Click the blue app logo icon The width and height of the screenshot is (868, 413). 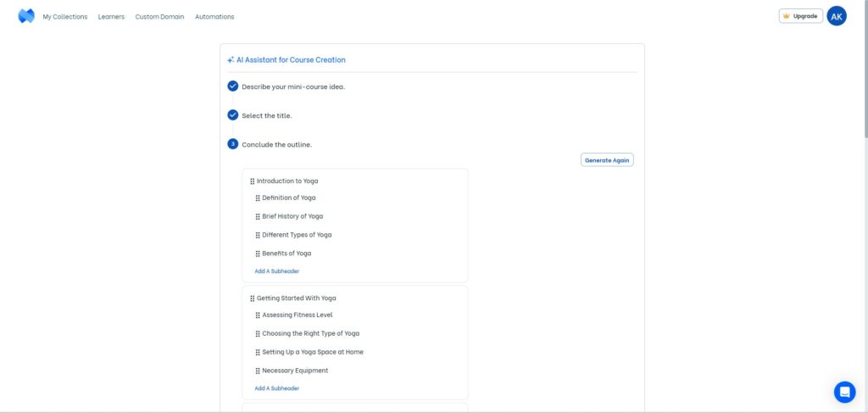[x=26, y=16]
